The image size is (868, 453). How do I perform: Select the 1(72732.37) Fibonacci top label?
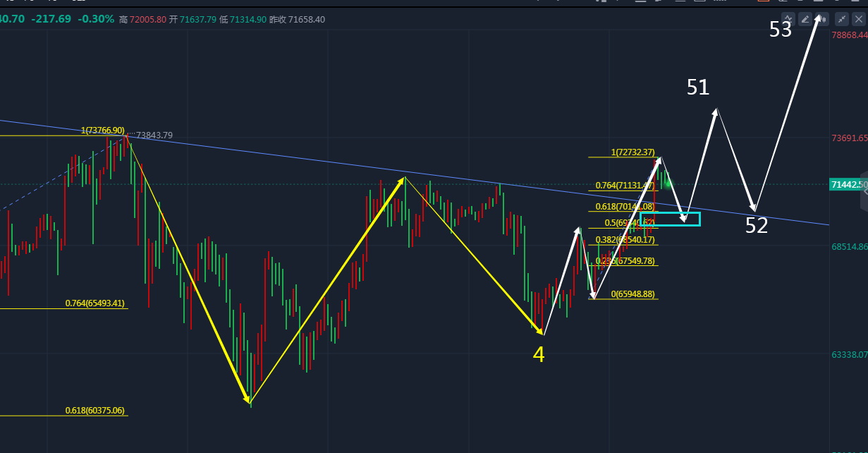(632, 152)
